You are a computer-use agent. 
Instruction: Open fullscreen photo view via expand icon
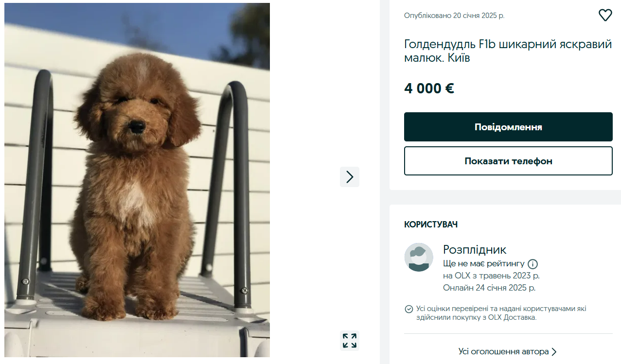349,341
